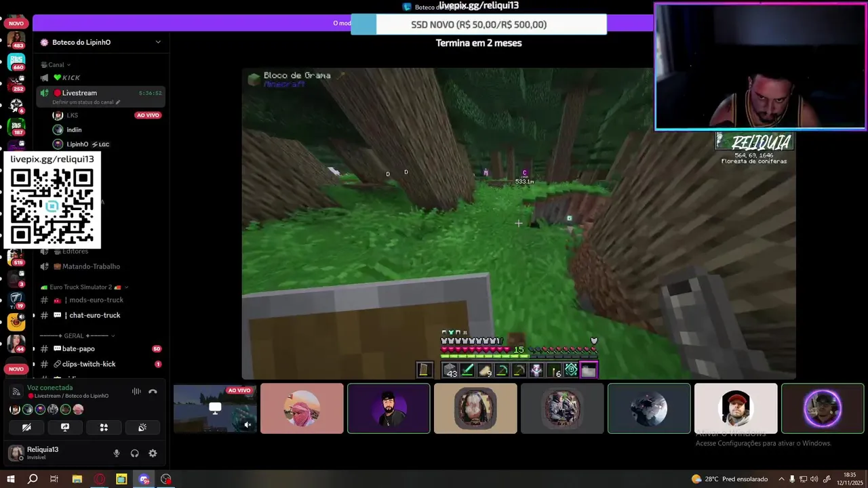868x488 pixels.
Task: Select bearded avatar tile on purple background
Action: pyautogui.click(x=389, y=409)
